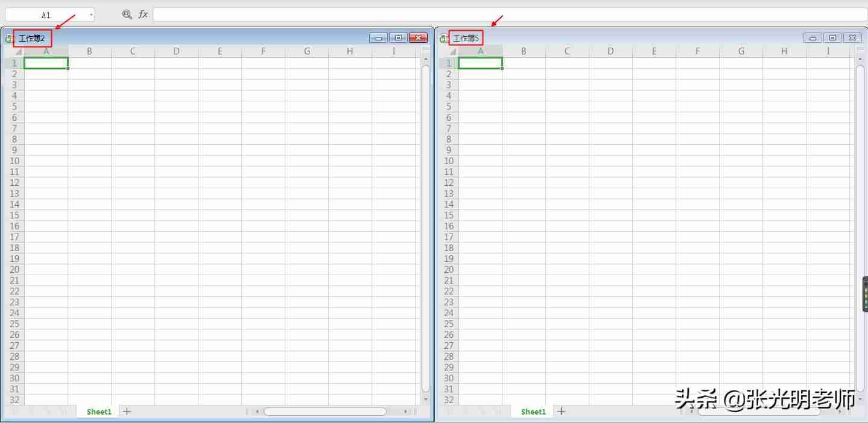
Task: Select column B header in 工作簿2
Action: coord(89,51)
